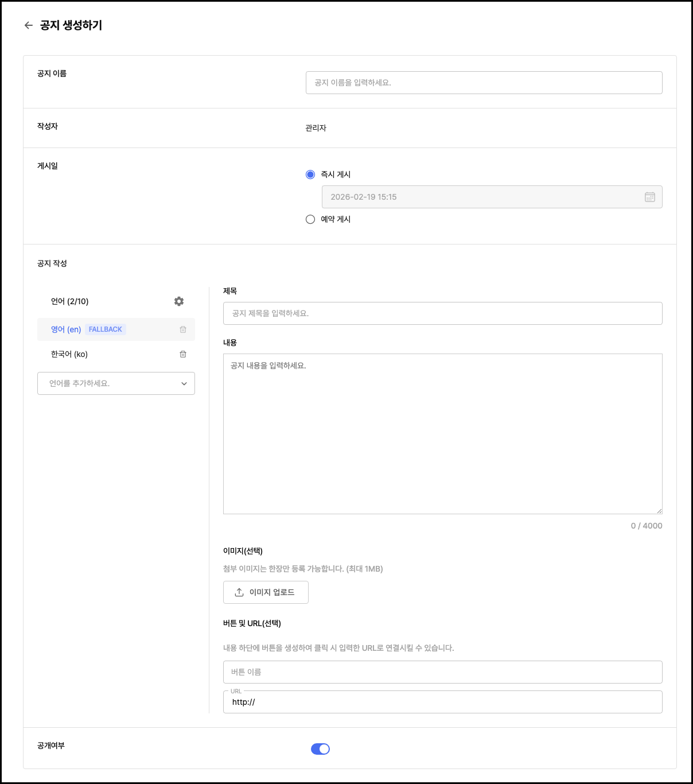Image resolution: width=693 pixels, height=784 pixels.
Task: Delete the 한국어 (ko) language with trash icon
Action: point(183,354)
